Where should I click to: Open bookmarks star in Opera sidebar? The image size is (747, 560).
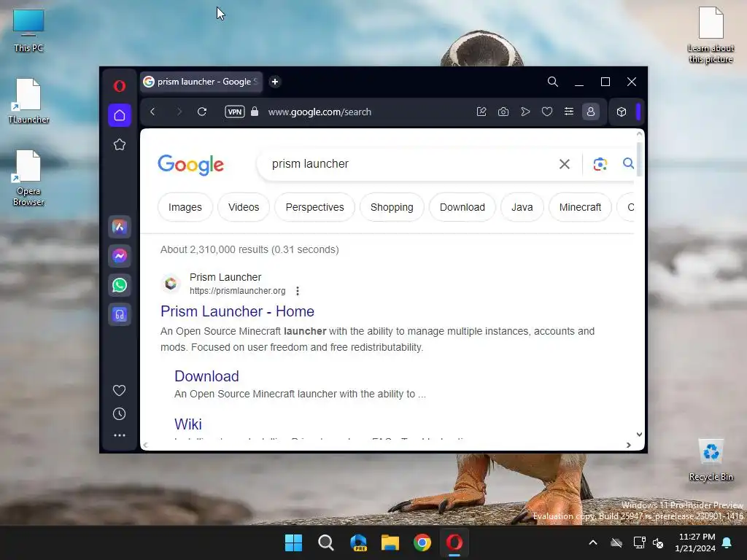[x=120, y=145]
